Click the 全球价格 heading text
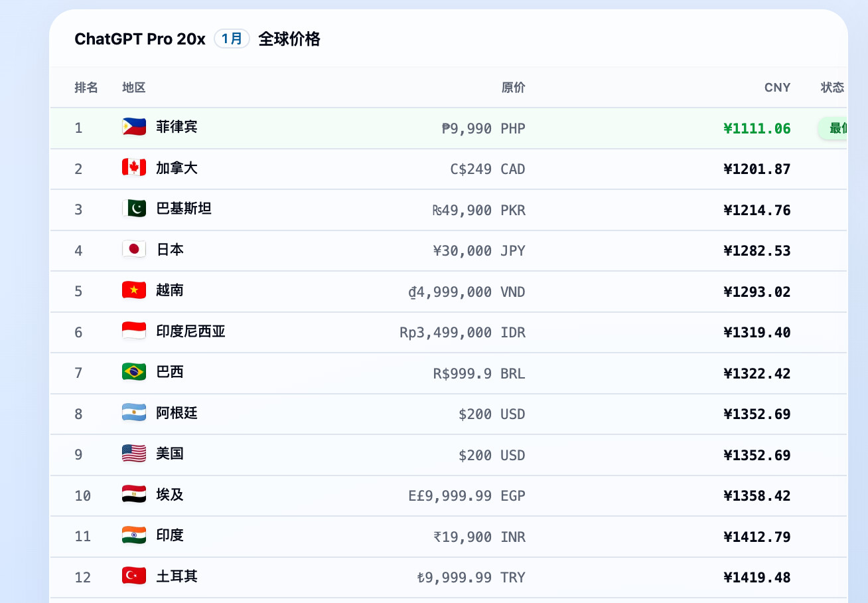This screenshot has height=603, width=868. click(x=289, y=39)
